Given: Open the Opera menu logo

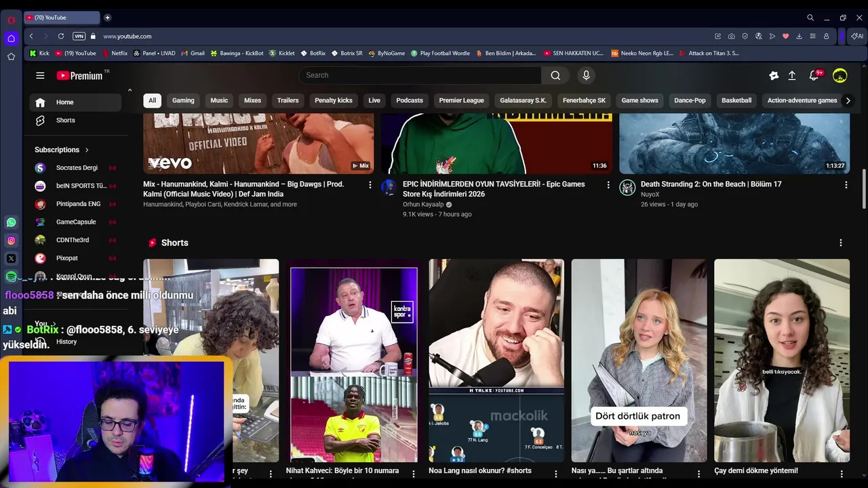Looking at the screenshot, I should pos(11,20).
